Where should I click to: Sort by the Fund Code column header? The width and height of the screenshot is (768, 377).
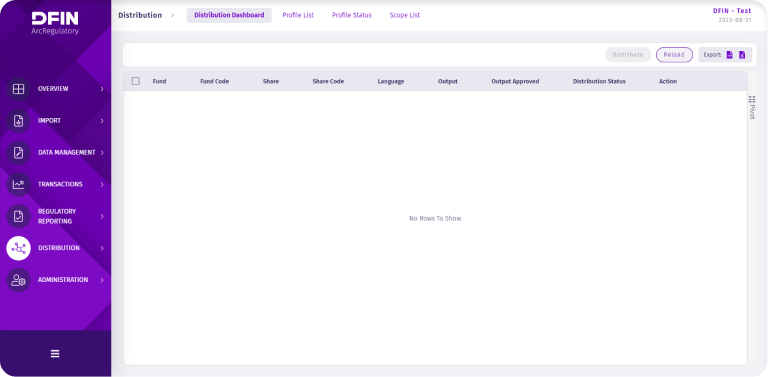tap(215, 81)
